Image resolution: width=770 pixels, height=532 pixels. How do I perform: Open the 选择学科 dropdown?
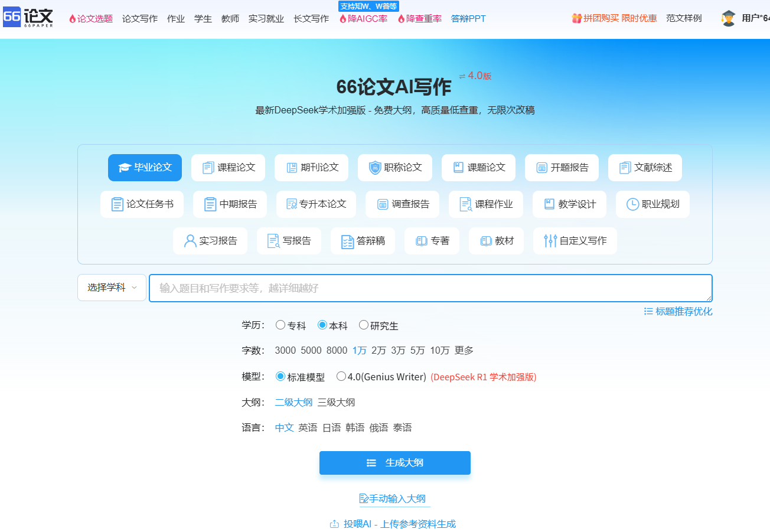point(112,288)
